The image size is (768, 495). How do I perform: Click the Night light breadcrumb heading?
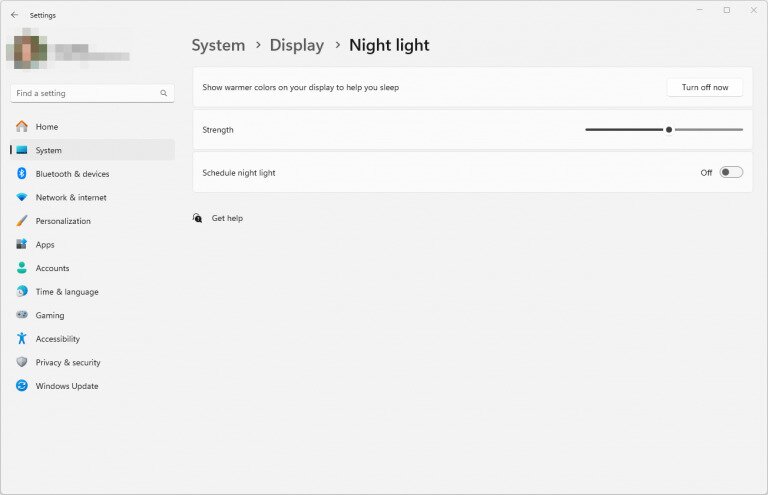coord(389,45)
